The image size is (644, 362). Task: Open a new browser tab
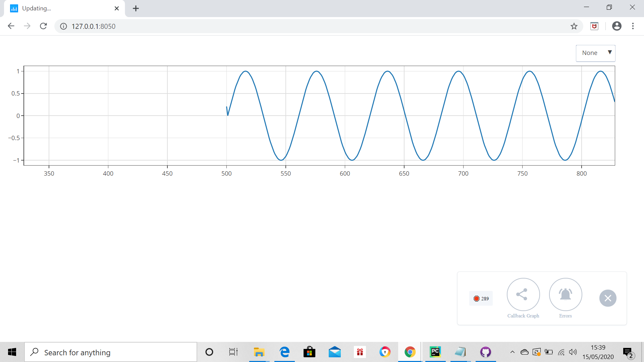136,8
